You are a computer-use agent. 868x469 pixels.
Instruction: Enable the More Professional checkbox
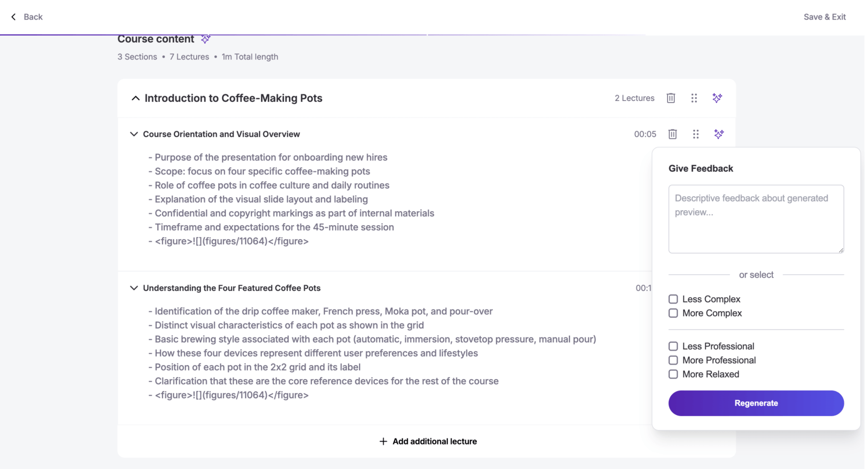point(673,360)
